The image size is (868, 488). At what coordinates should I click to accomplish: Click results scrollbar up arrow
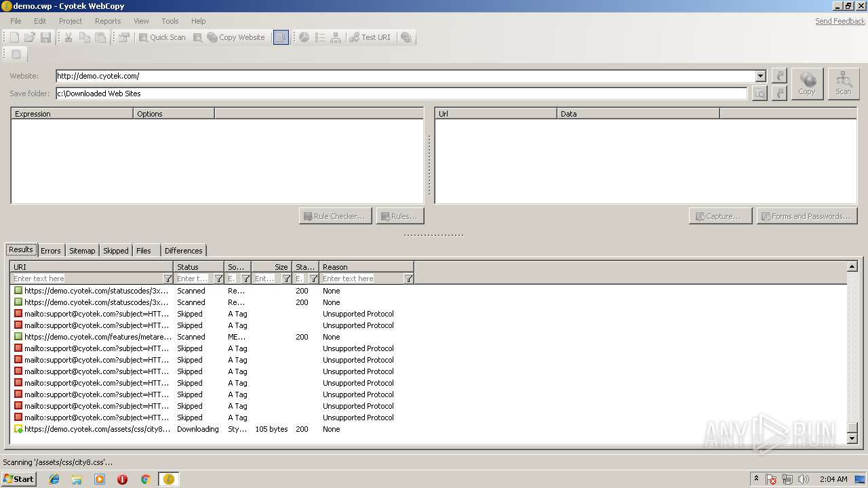tap(852, 267)
